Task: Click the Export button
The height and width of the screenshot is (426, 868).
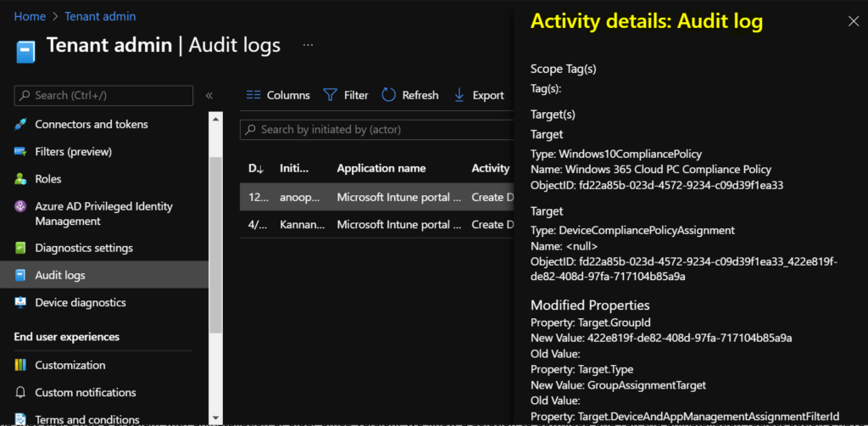Action: (479, 95)
